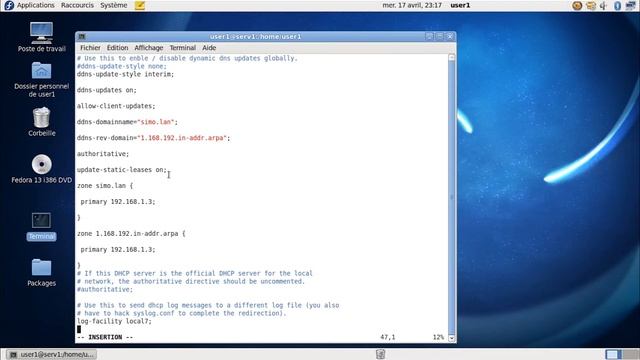Viewport: 640px width, 360px height.
Task: Open the Packages desktop folder
Action: 42,273
